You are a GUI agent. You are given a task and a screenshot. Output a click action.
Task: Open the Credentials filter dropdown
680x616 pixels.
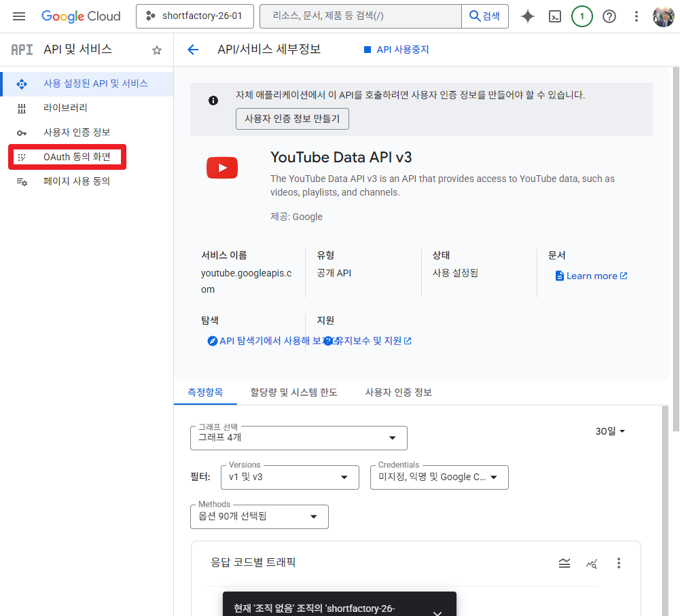pyautogui.click(x=439, y=477)
